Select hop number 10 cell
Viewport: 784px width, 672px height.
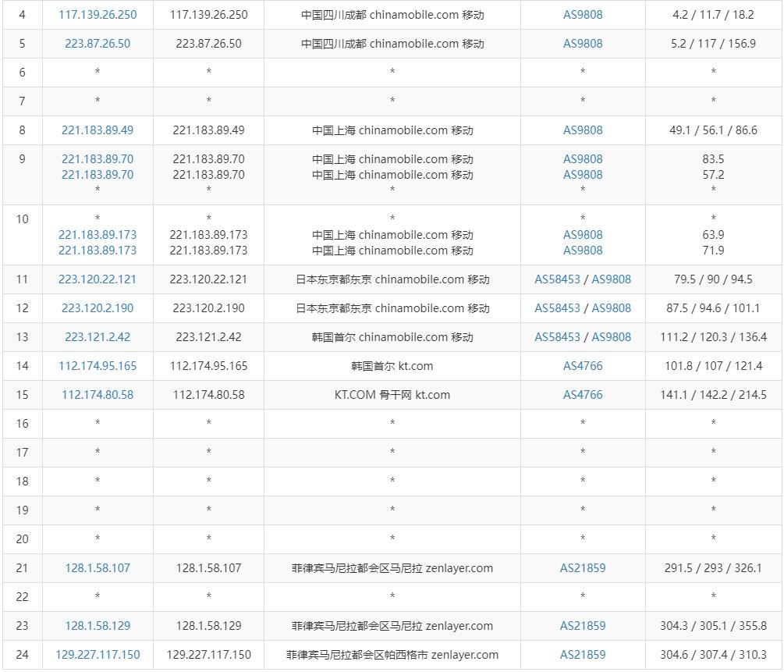tap(23, 235)
